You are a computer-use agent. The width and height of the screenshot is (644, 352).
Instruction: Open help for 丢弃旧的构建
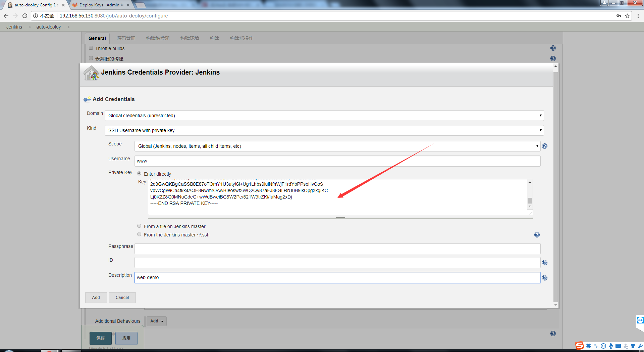[x=553, y=58]
